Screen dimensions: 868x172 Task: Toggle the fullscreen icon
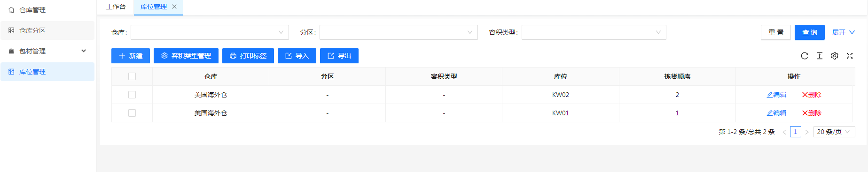(850, 56)
